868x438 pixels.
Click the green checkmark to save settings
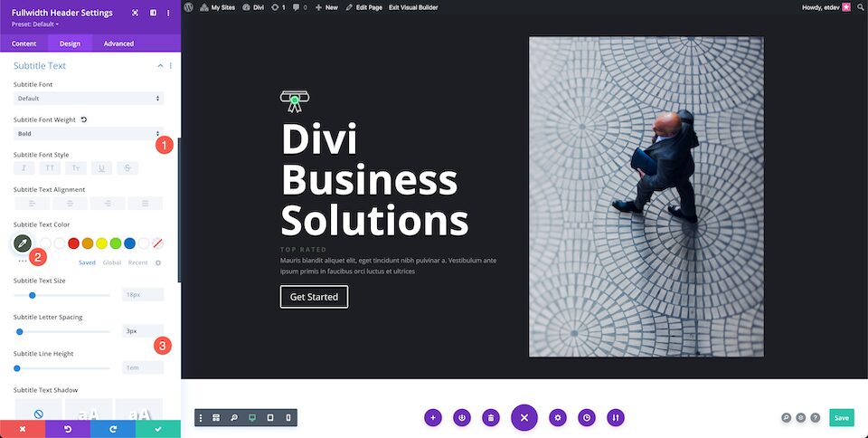click(x=157, y=429)
